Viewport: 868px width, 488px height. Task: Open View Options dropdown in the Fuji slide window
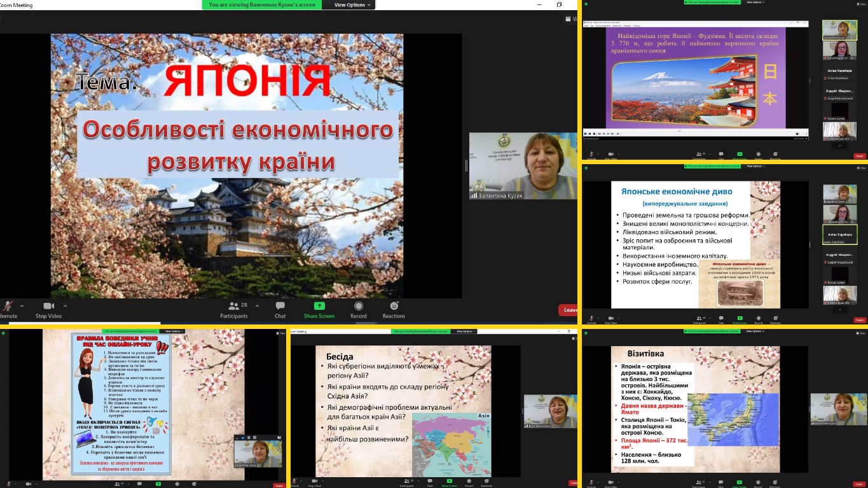pos(755,2)
